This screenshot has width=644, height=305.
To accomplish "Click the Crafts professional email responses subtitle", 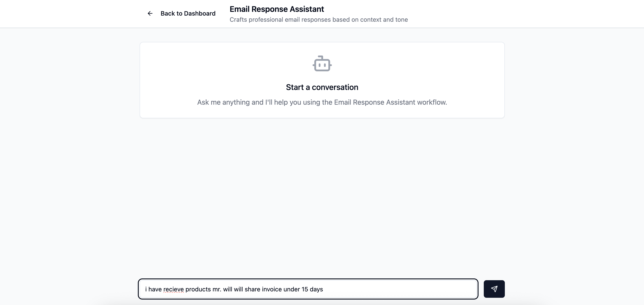I will pyautogui.click(x=318, y=20).
